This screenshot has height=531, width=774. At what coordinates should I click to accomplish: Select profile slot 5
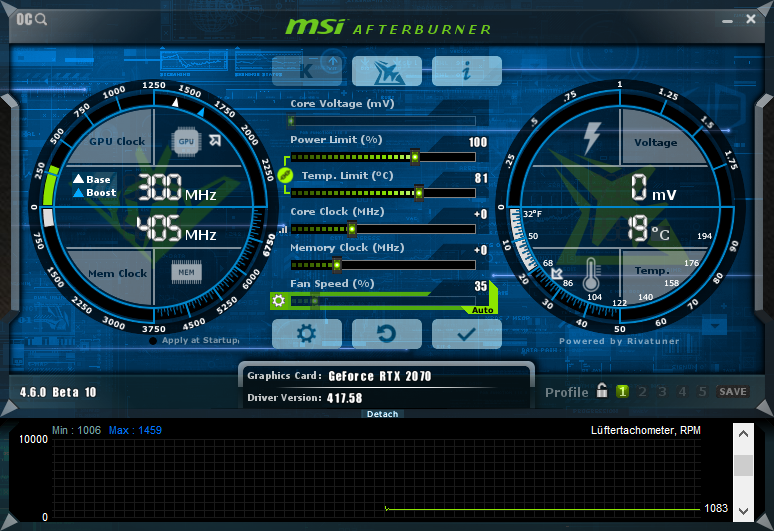click(x=702, y=392)
